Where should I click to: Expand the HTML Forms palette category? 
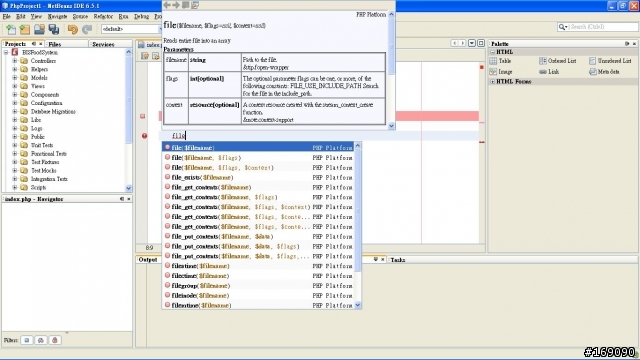tap(493, 82)
